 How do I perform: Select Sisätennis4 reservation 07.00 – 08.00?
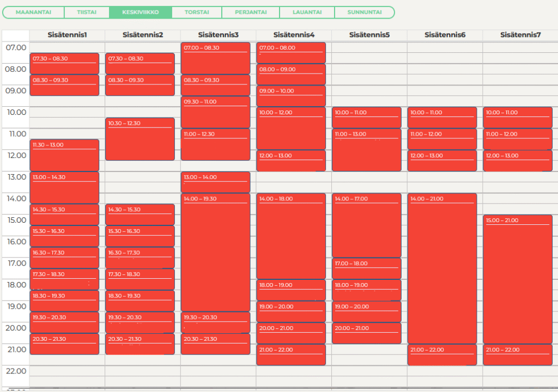point(290,53)
